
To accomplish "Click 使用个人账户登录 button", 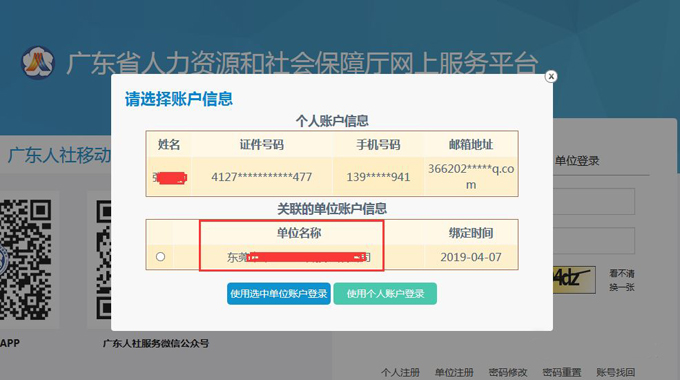I will click(x=385, y=294).
